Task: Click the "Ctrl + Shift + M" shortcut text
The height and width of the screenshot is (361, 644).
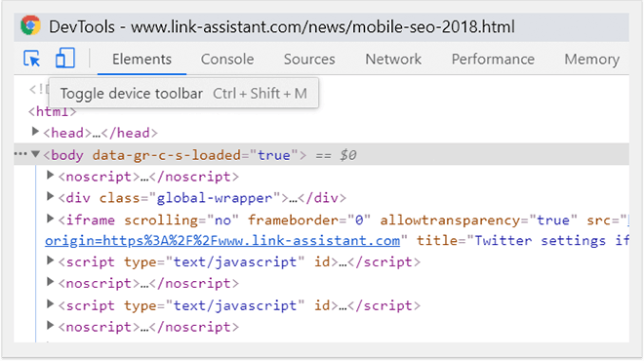Action: tap(260, 94)
